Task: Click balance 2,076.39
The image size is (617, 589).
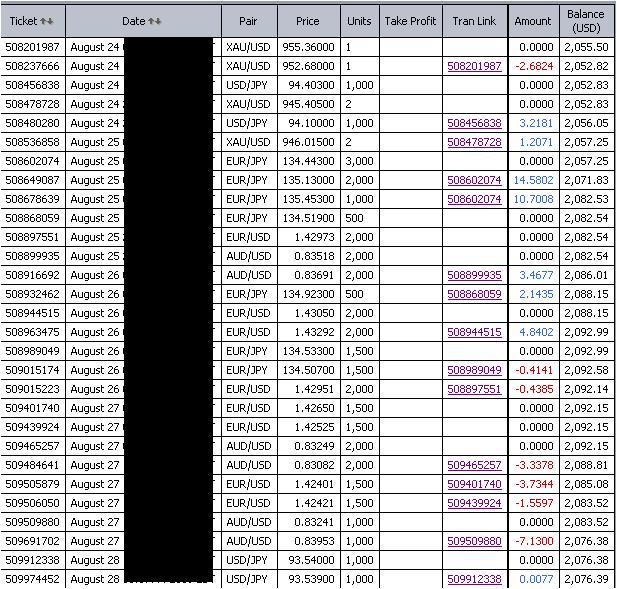Action: click(586, 579)
